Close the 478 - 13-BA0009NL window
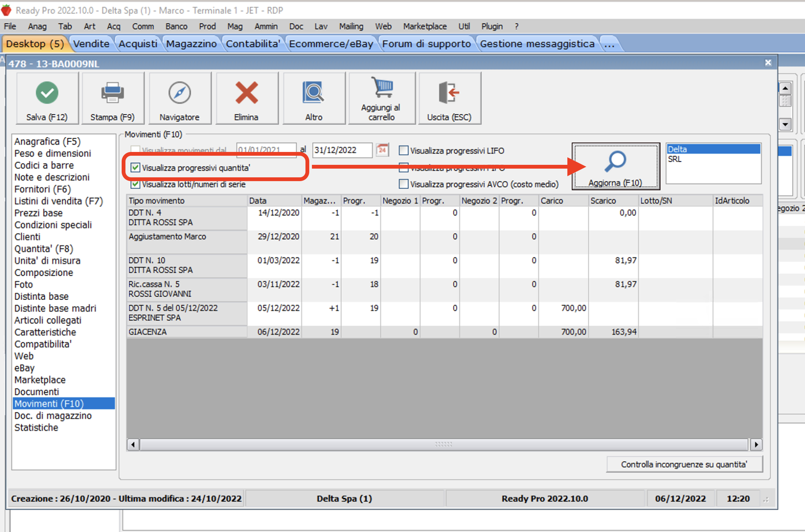 (x=768, y=63)
